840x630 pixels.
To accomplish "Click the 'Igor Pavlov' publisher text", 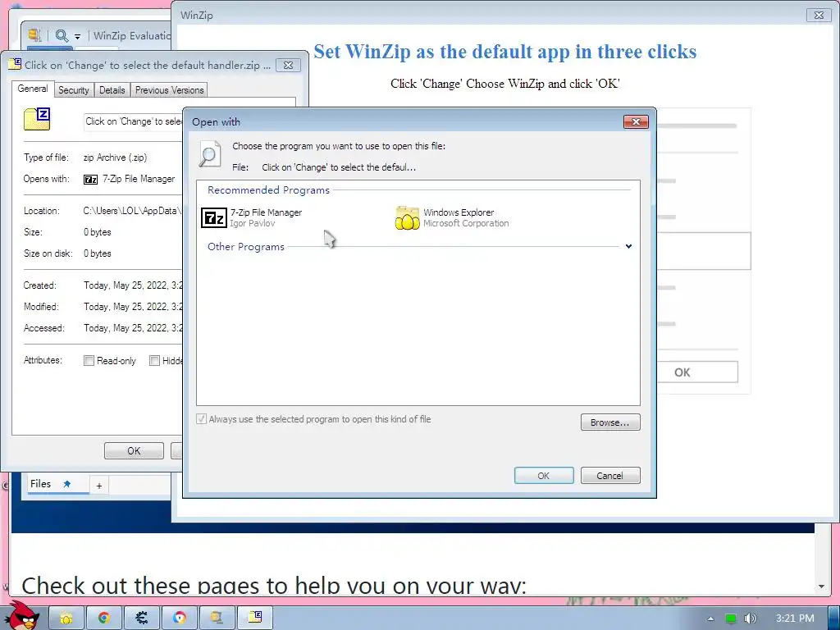I will tap(253, 223).
